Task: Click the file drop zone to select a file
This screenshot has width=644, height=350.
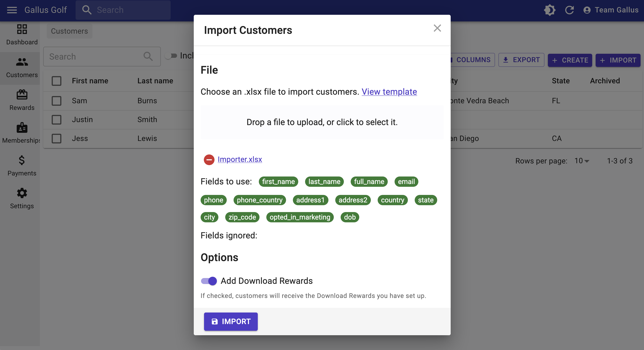Action: pyautogui.click(x=322, y=122)
